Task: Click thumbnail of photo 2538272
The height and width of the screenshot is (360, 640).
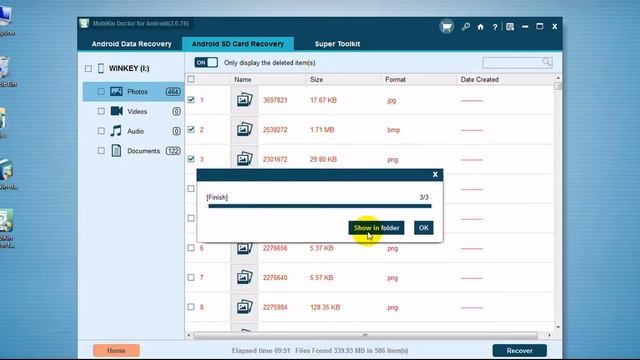Action: [244, 130]
